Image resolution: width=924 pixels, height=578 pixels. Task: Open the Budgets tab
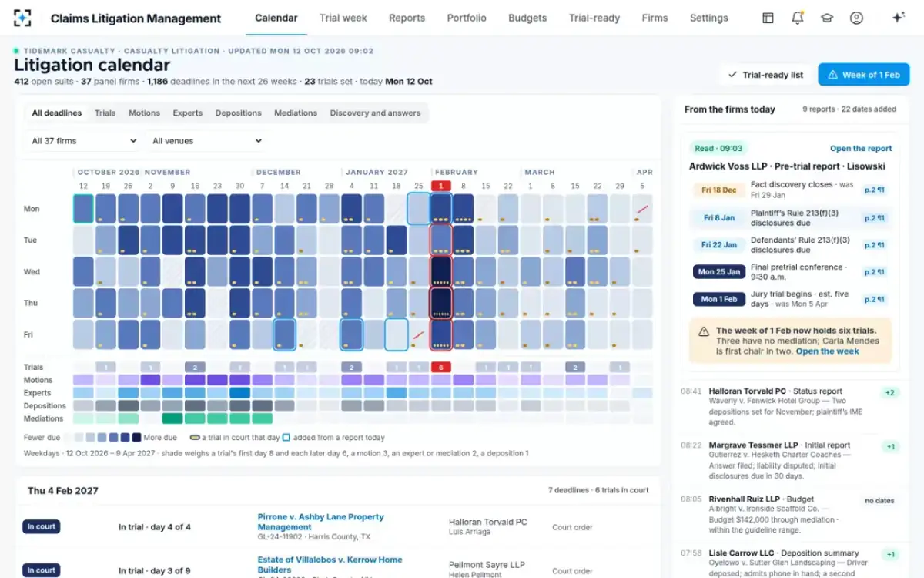527,18
